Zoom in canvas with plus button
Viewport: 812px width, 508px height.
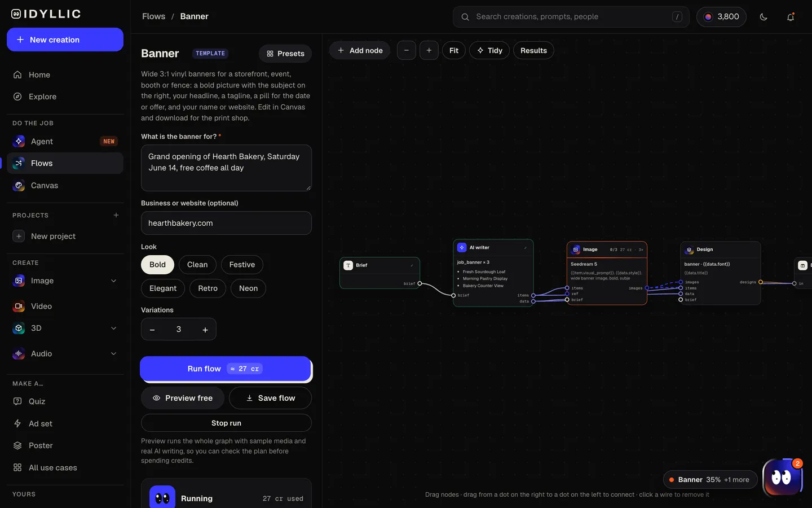[429, 50]
